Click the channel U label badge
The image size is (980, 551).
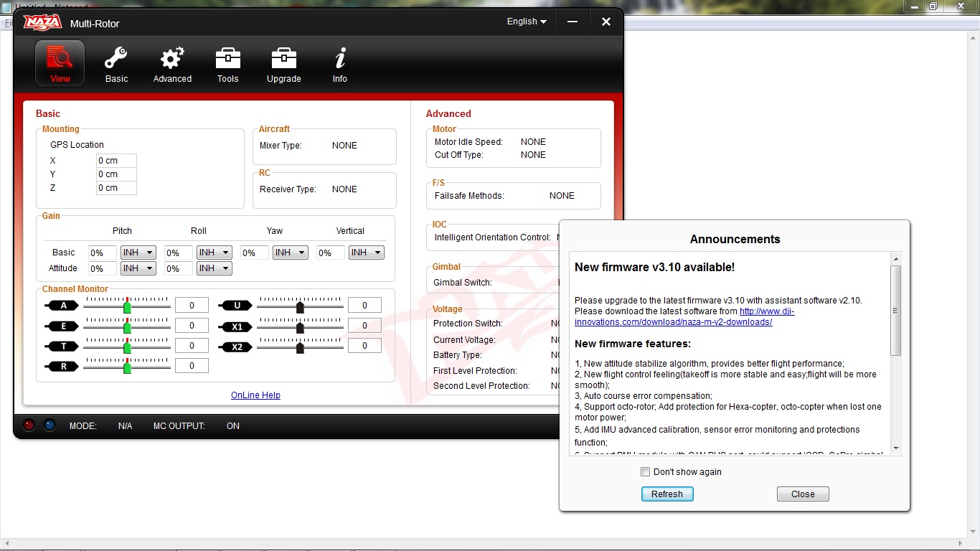[x=236, y=306]
